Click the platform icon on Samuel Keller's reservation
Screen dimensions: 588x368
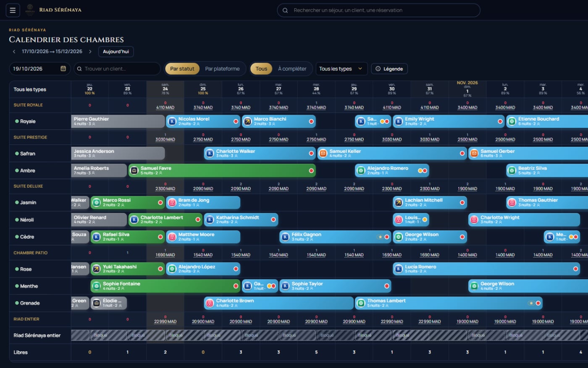tap(323, 154)
